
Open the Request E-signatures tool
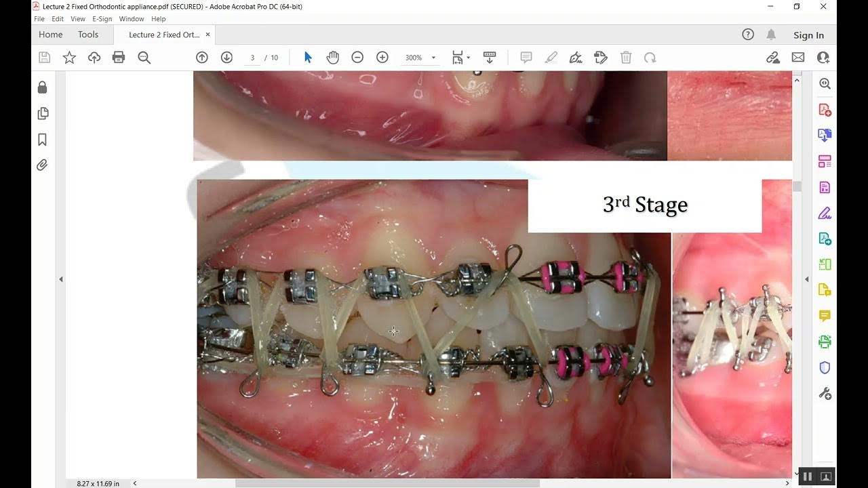tap(825, 239)
